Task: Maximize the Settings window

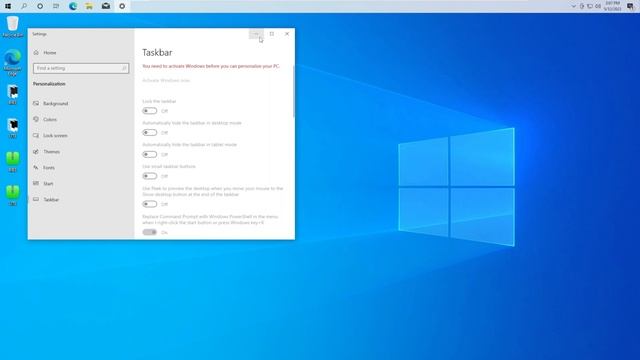Action: point(271,34)
